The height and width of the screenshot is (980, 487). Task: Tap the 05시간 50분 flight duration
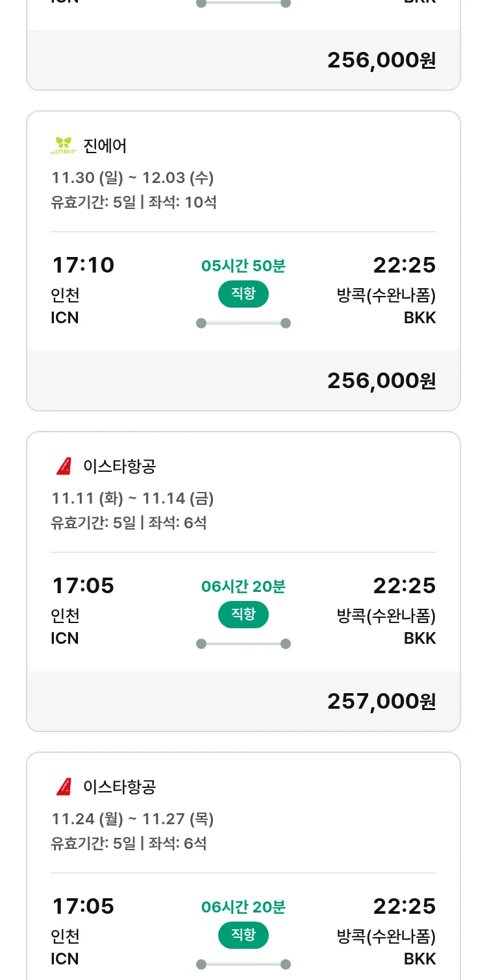click(243, 265)
